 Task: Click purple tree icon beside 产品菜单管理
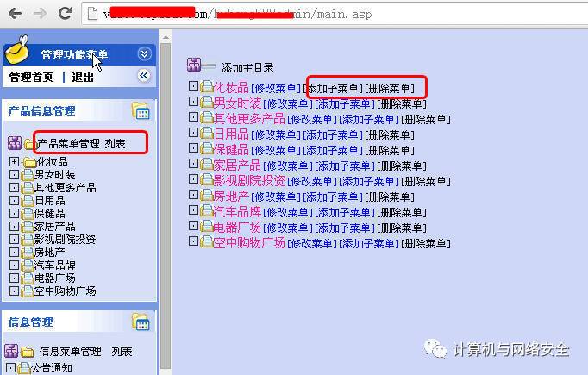click(15, 143)
